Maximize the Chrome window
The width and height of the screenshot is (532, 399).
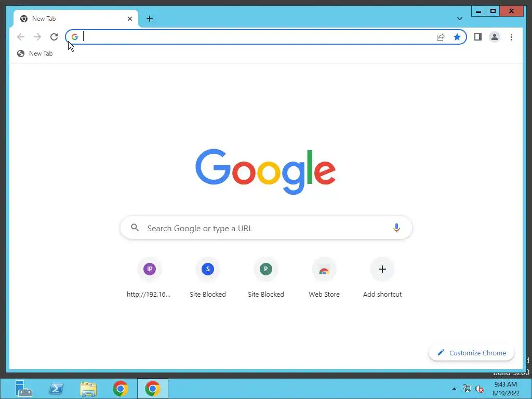point(493,11)
